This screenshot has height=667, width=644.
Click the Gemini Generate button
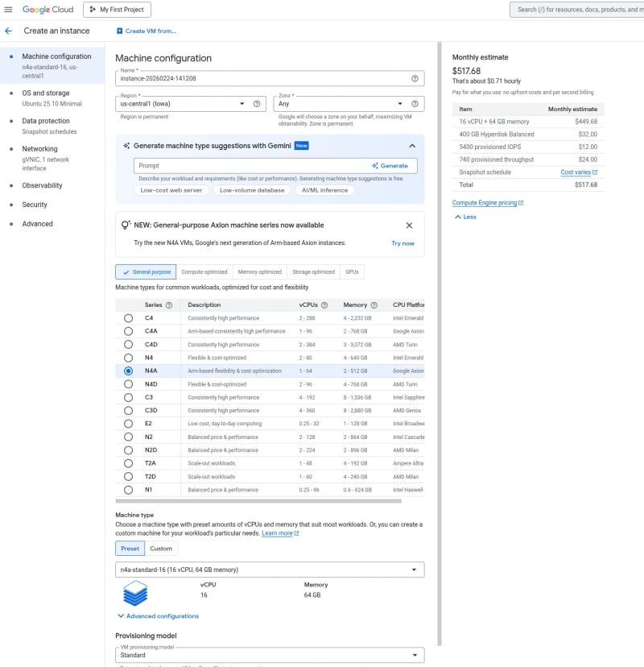pyautogui.click(x=390, y=165)
